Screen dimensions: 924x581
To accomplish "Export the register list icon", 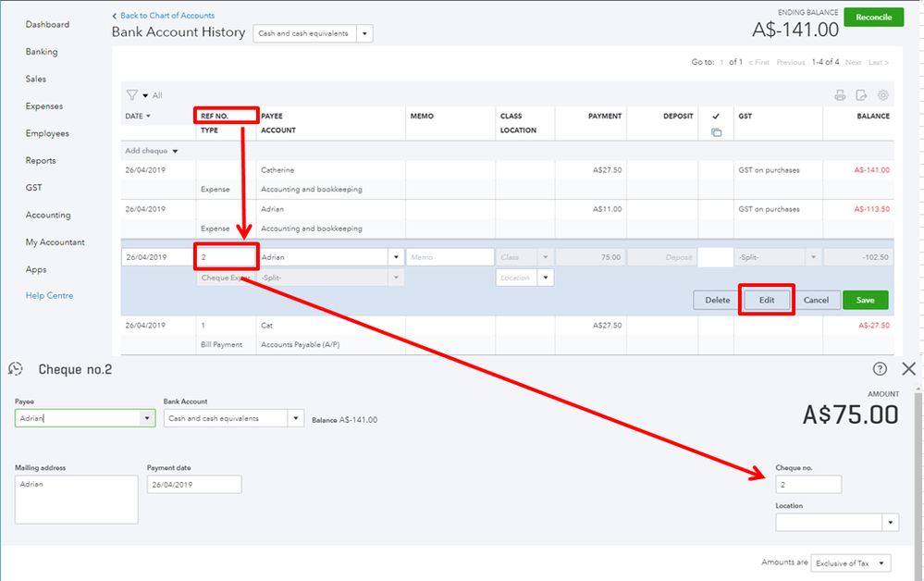I will click(861, 95).
